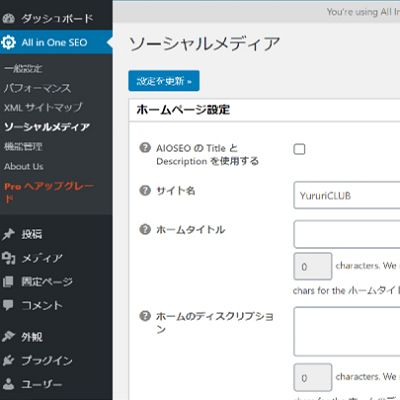Viewport: 400px width, 400px height.
Task: Enable AIOSEO Title と Description checkbox
Action: 299,149
